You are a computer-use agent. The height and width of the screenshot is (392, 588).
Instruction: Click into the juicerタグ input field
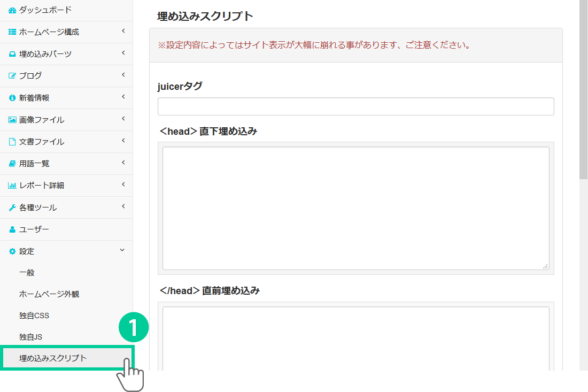coord(355,106)
